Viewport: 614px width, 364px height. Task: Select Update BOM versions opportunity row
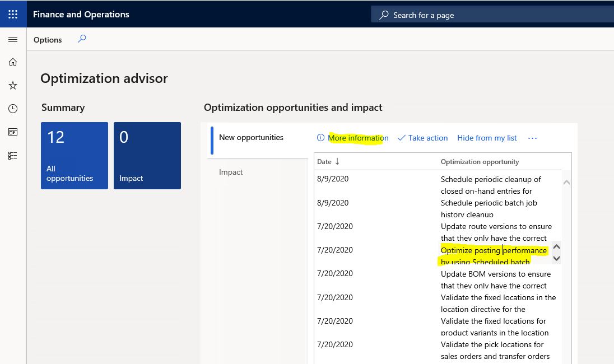click(496, 279)
